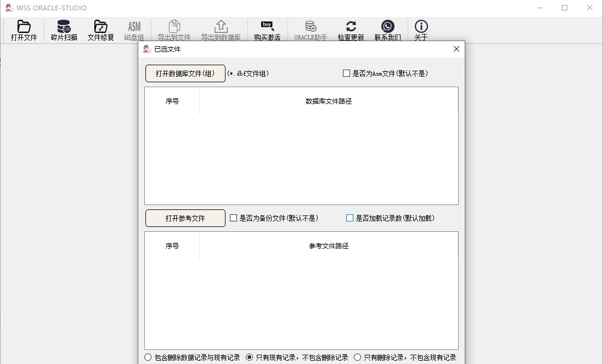This screenshot has width=603, height=364.
Task: Launch file repair via 文件修复 icon
Action: click(100, 30)
